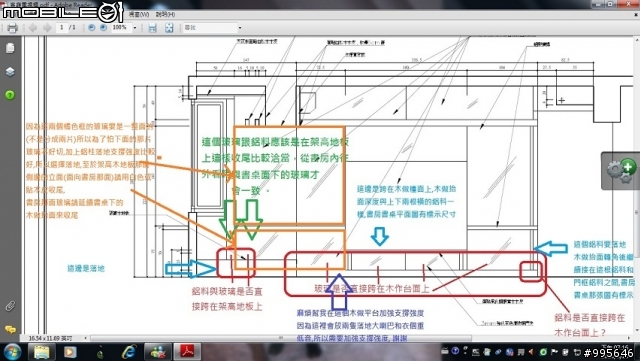Open the 說明(H) menu
The width and height of the screenshot is (640, 361).
coord(165,14)
